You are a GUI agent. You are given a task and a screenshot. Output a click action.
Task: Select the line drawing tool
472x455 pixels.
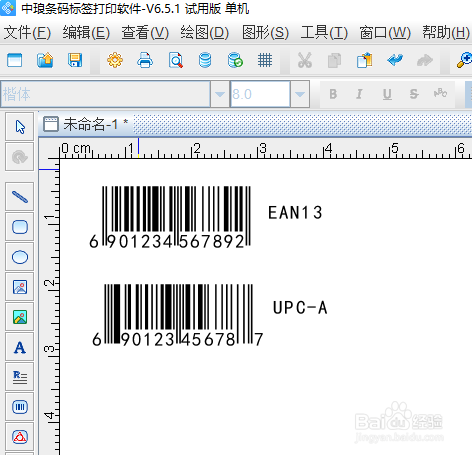point(20,197)
